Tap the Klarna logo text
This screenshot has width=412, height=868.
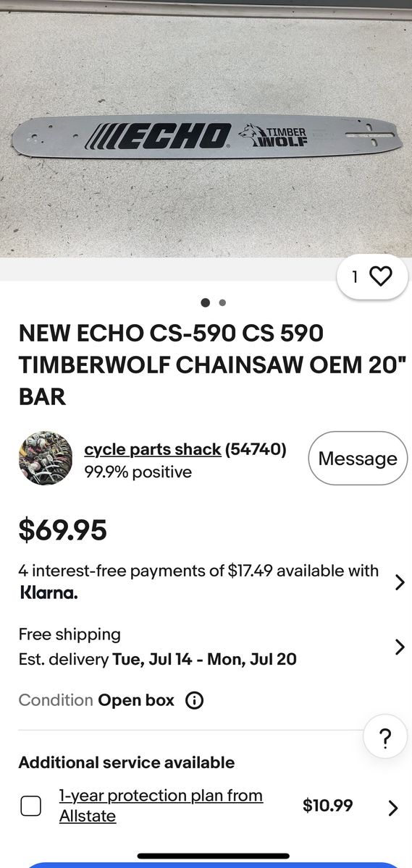(x=48, y=593)
